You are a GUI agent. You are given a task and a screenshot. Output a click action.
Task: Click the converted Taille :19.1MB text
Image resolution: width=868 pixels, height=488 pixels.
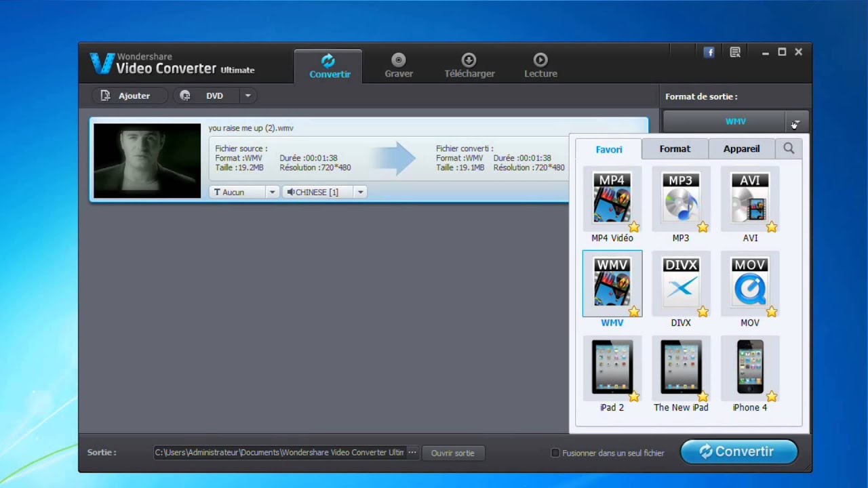460,167
